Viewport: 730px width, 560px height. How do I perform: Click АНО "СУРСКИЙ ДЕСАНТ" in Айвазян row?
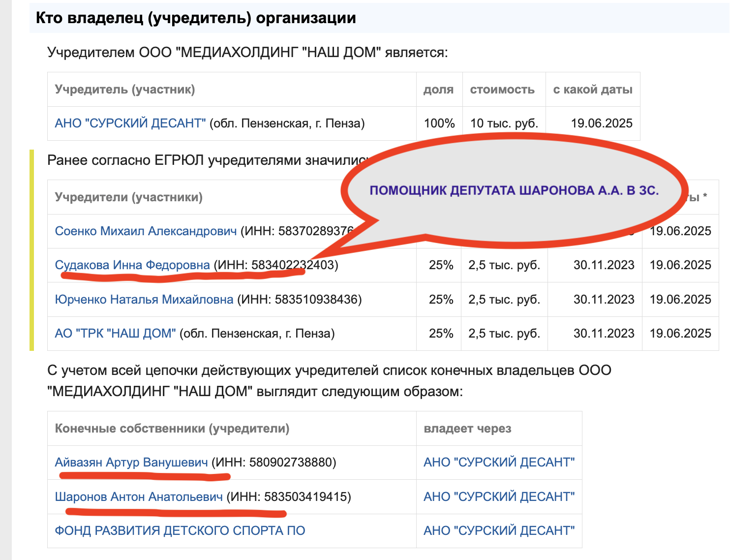(x=499, y=462)
